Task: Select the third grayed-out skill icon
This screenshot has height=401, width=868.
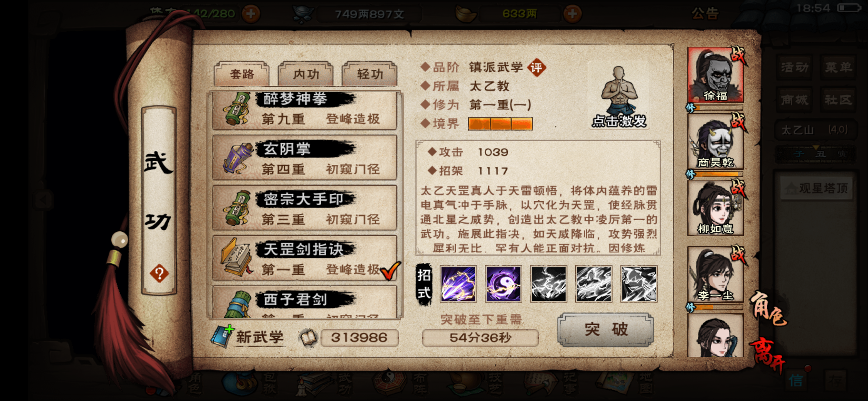Action: (549, 284)
